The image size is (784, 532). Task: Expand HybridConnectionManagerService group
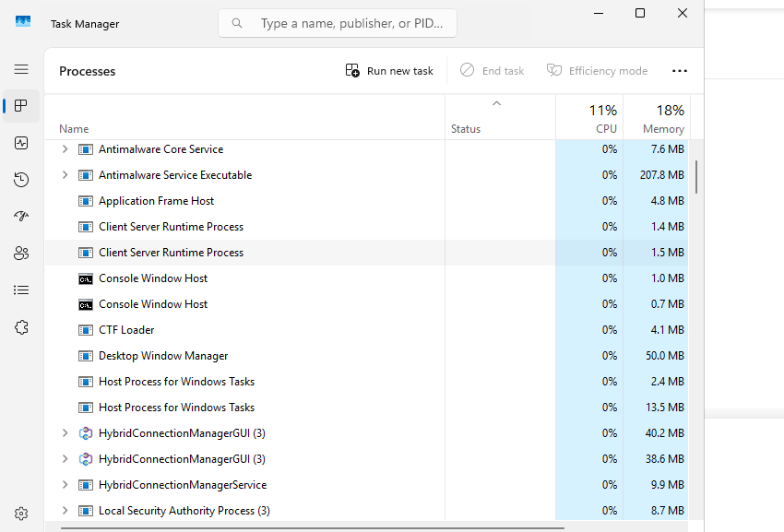(65, 484)
